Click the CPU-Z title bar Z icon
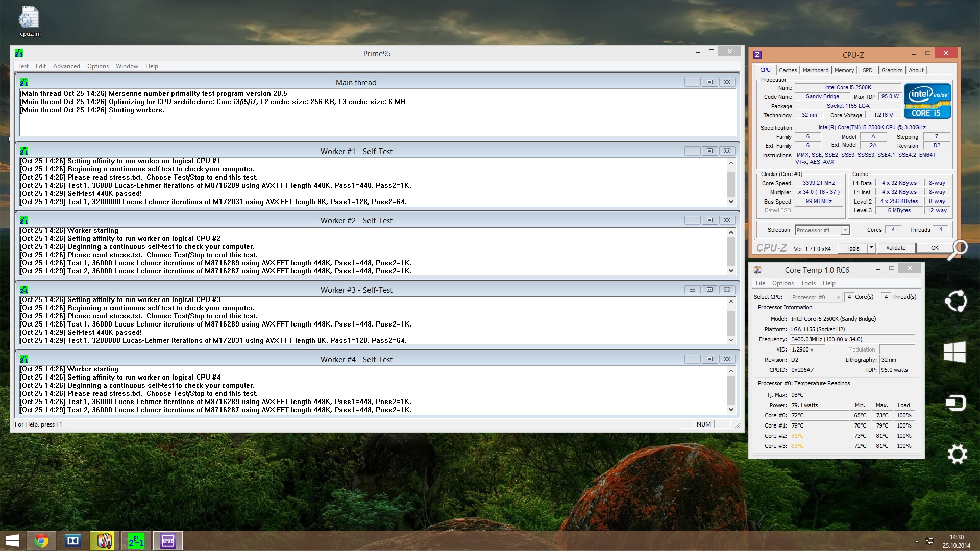Image resolution: width=980 pixels, height=551 pixels. click(x=757, y=55)
